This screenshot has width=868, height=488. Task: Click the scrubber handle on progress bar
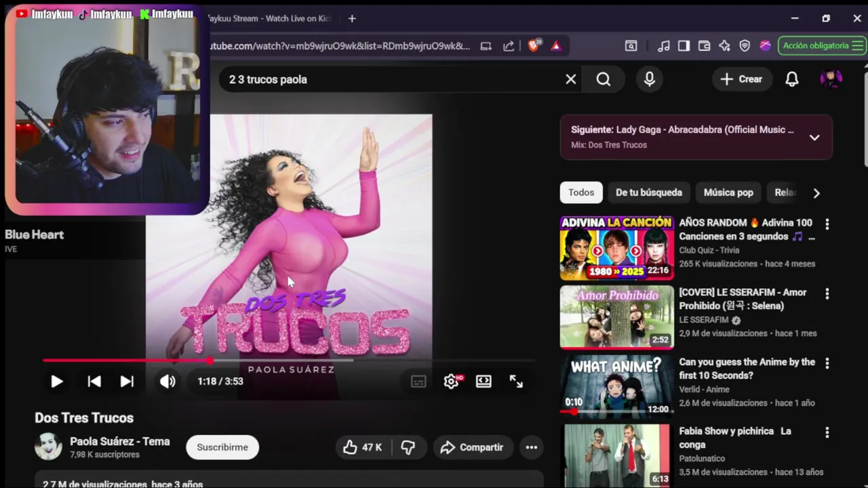click(x=210, y=361)
